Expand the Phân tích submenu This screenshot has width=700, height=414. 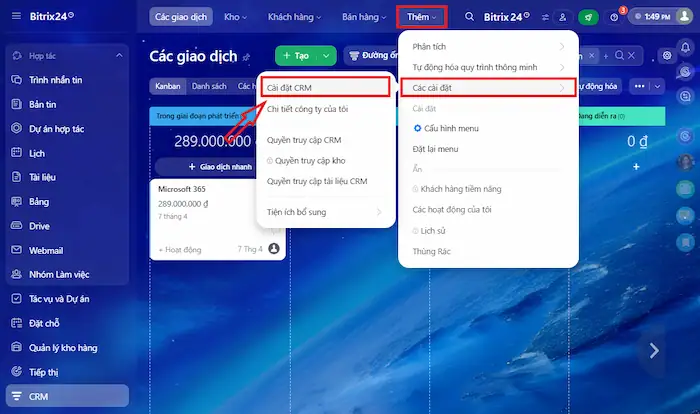click(488, 46)
